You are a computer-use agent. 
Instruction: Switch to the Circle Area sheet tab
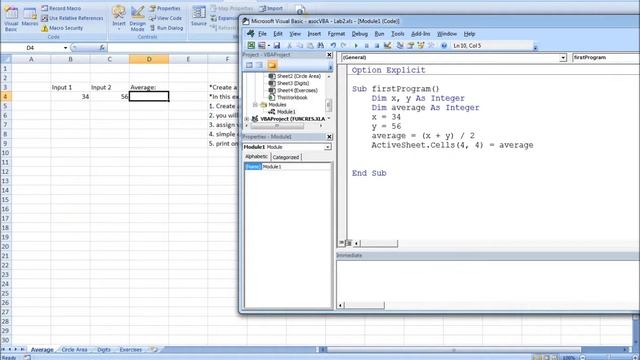tap(74, 350)
